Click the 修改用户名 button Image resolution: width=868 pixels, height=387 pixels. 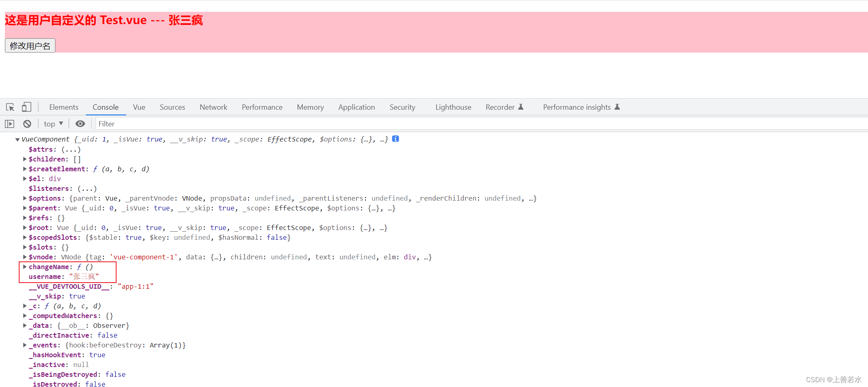point(30,46)
